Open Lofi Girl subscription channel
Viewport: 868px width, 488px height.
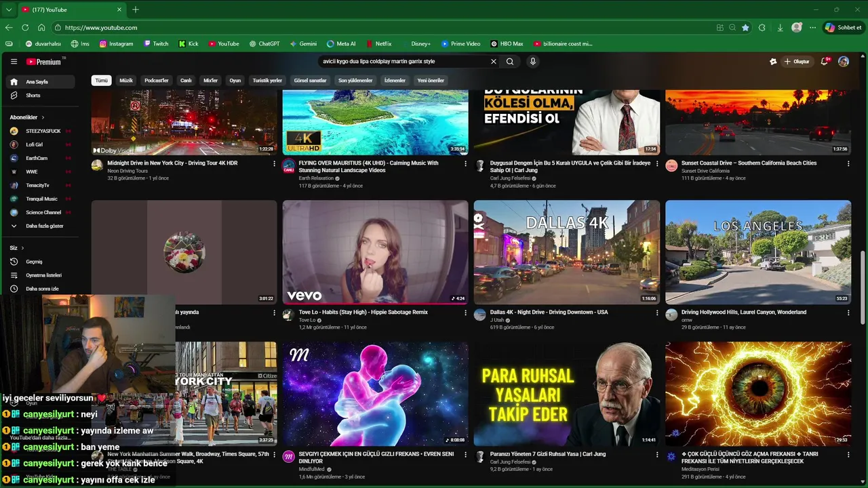(x=39, y=144)
